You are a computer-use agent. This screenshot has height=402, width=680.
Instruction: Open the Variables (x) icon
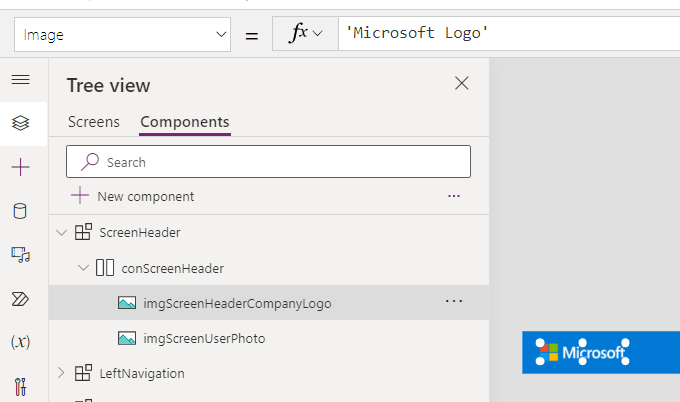[x=20, y=342]
